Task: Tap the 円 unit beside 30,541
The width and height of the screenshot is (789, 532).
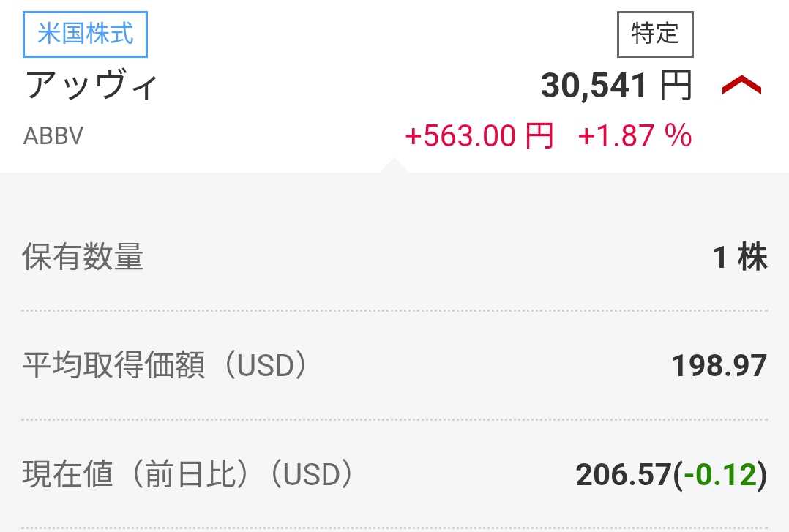Action: (676, 87)
